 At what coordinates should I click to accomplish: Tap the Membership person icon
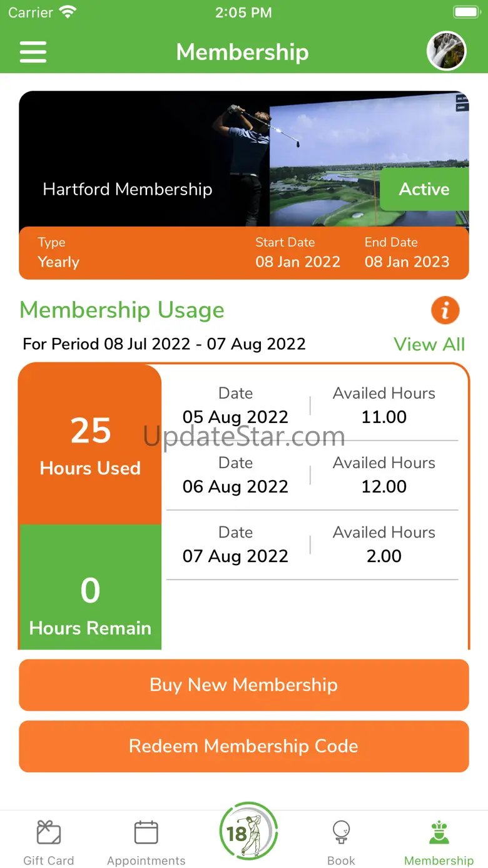[x=439, y=833]
